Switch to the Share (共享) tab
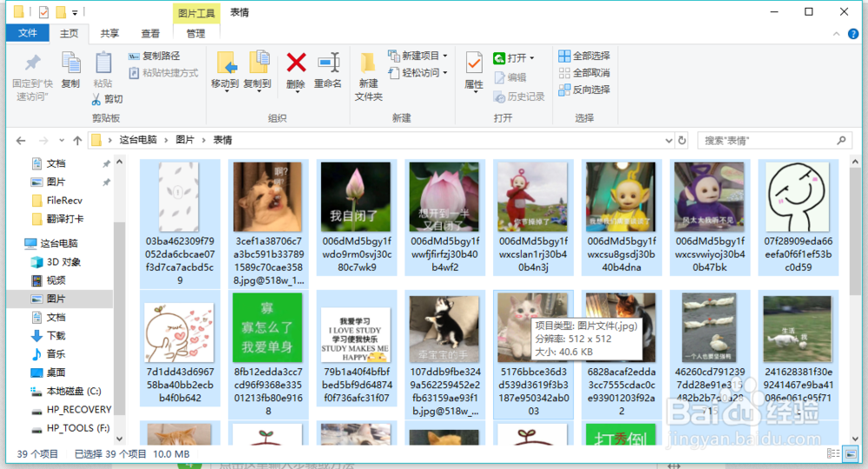The image size is (868, 469). (x=109, y=34)
